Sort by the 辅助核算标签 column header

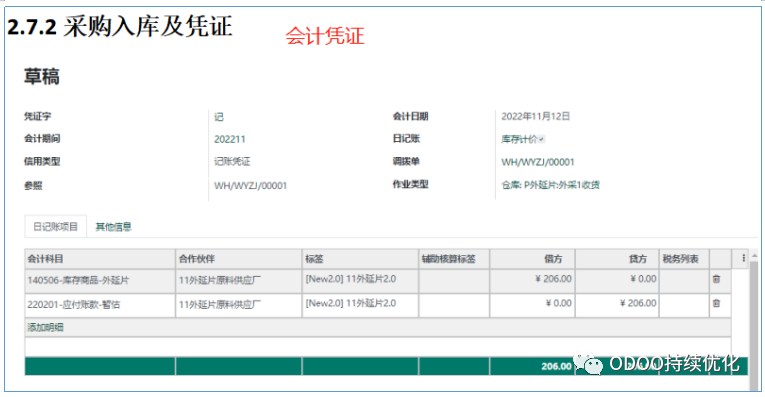454,259
